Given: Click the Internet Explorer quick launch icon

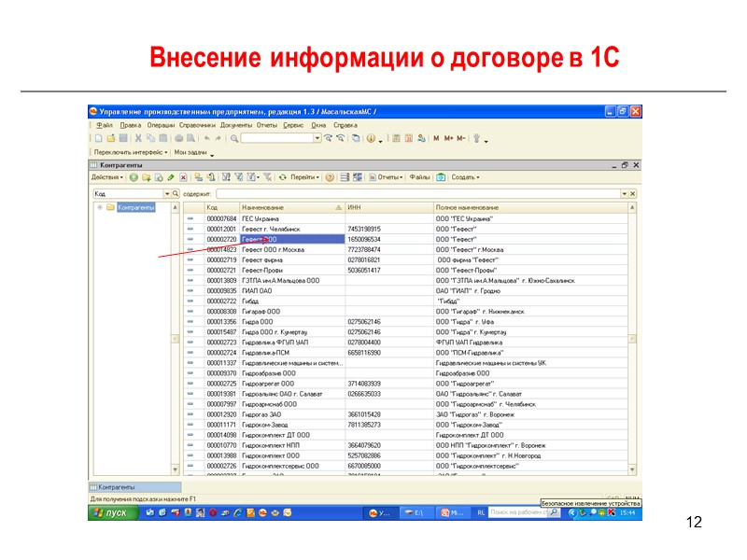Looking at the screenshot, I should 237,512.
